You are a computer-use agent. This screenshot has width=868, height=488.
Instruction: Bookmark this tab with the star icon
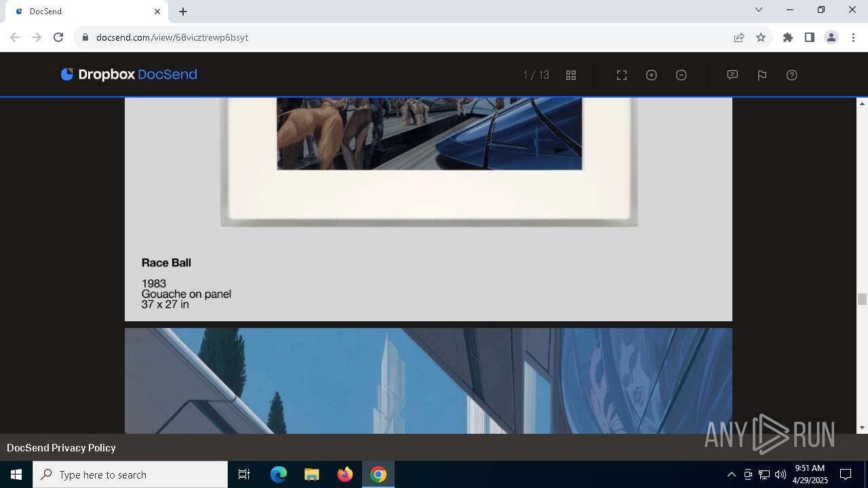pyautogui.click(x=761, y=37)
